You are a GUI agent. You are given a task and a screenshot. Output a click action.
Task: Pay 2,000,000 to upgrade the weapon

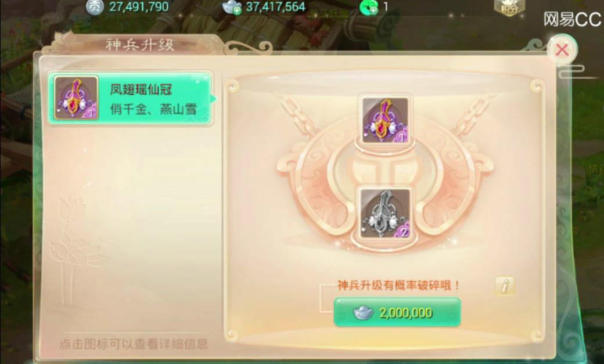(397, 312)
